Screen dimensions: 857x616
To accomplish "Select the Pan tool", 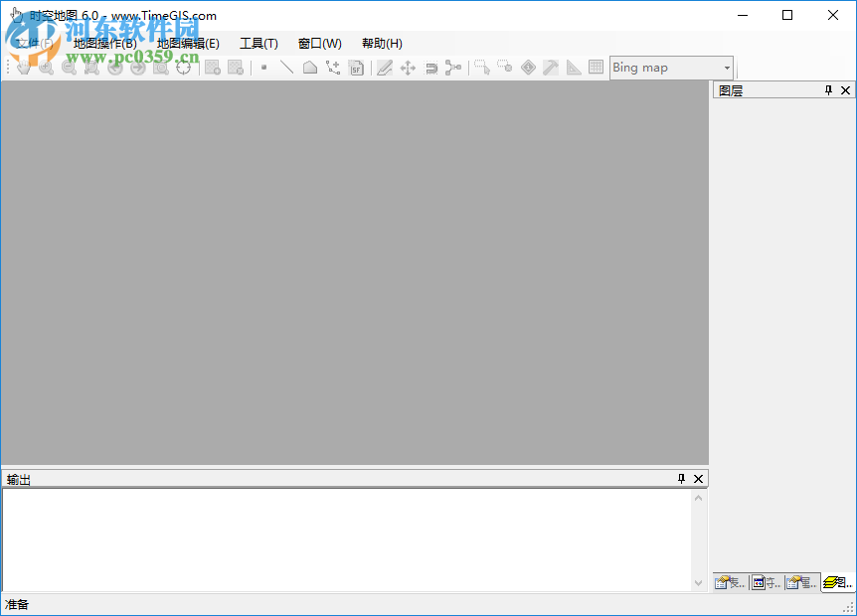I will 23,67.
